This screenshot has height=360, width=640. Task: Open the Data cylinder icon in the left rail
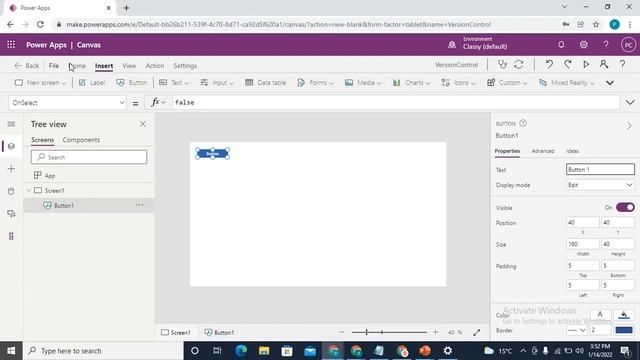click(11, 191)
